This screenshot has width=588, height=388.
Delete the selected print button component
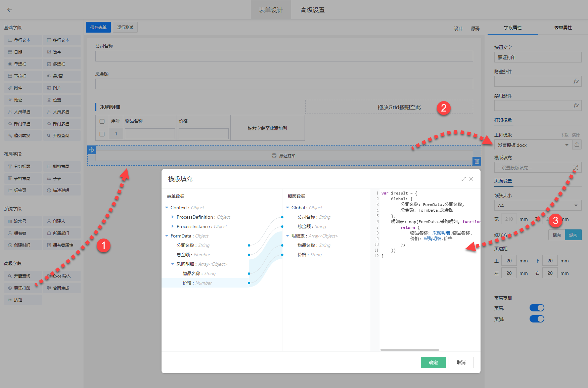[477, 161]
